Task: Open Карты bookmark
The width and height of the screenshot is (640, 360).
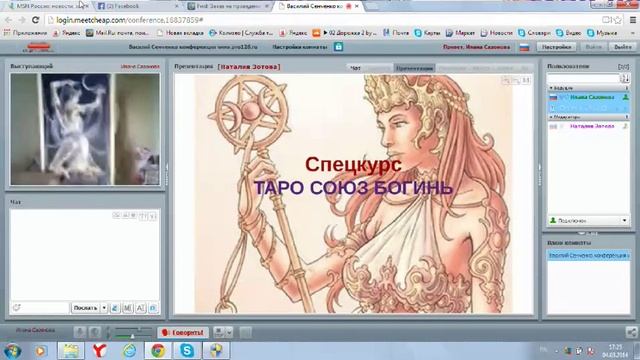Action: tap(428, 33)
